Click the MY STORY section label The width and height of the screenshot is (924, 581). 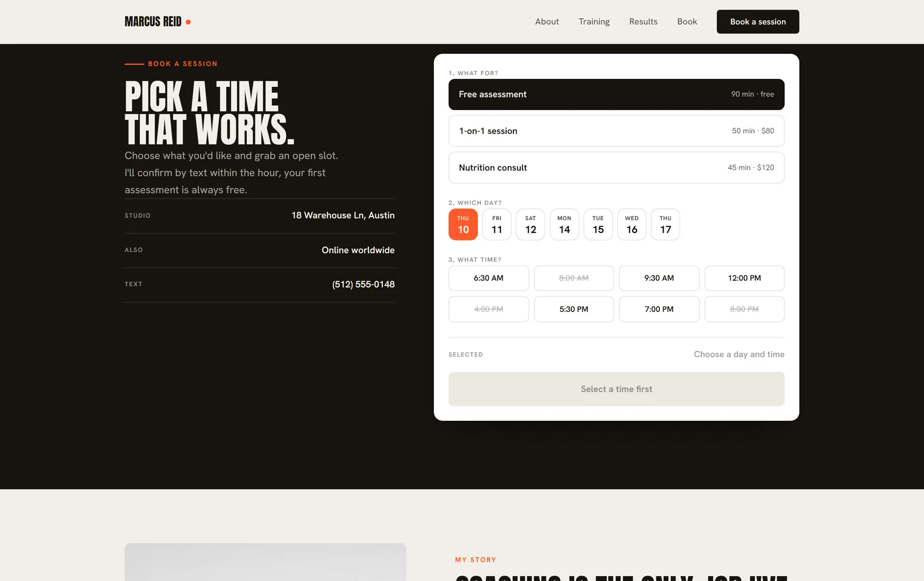tap(475, 560)
